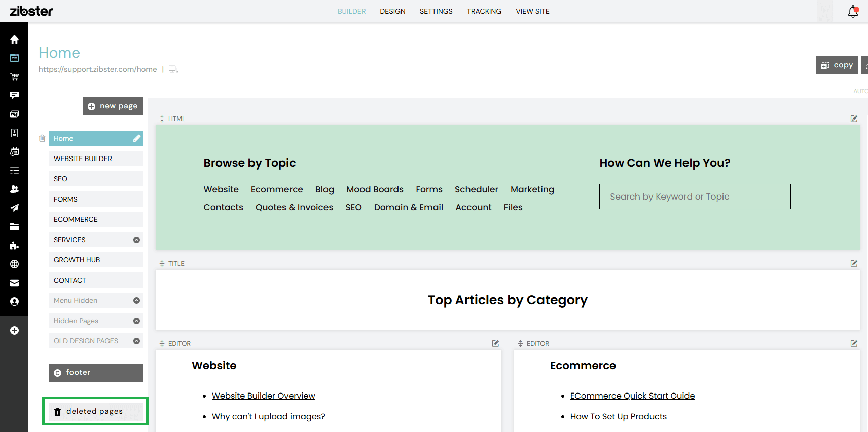This screenshot has width=868, height=432.
Task: Open the notification bell
Action: [x=853, y=11]
